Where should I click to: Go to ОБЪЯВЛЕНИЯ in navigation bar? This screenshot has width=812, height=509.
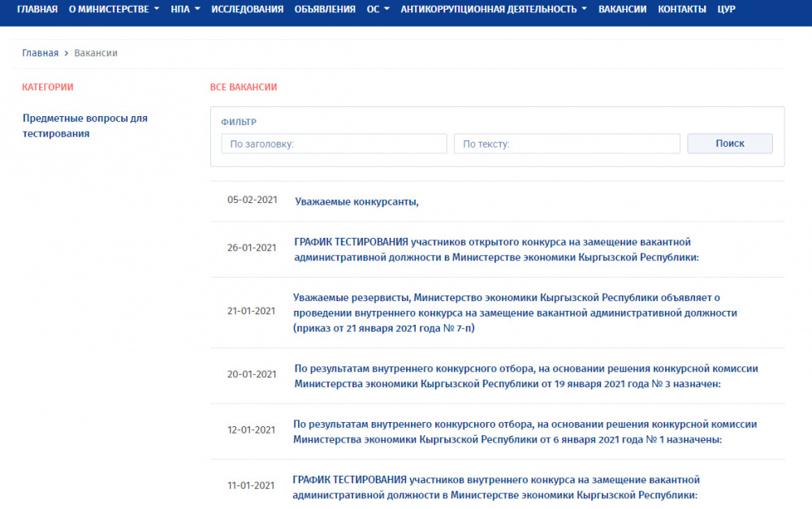click(x=325, y=9)
